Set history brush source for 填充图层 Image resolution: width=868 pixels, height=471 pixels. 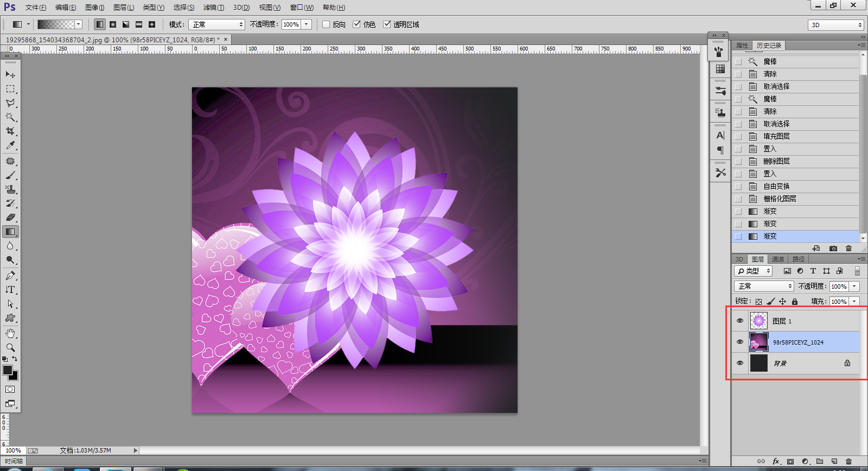[x=738, y=136]
